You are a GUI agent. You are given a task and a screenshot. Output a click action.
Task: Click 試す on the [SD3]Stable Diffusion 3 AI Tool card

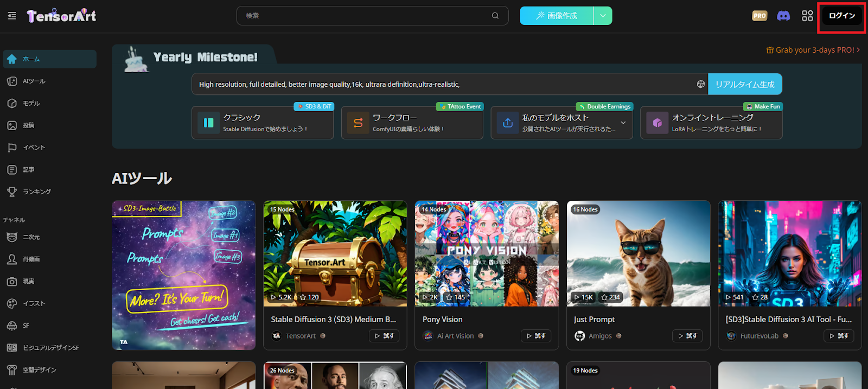click(x=839, y=336)
